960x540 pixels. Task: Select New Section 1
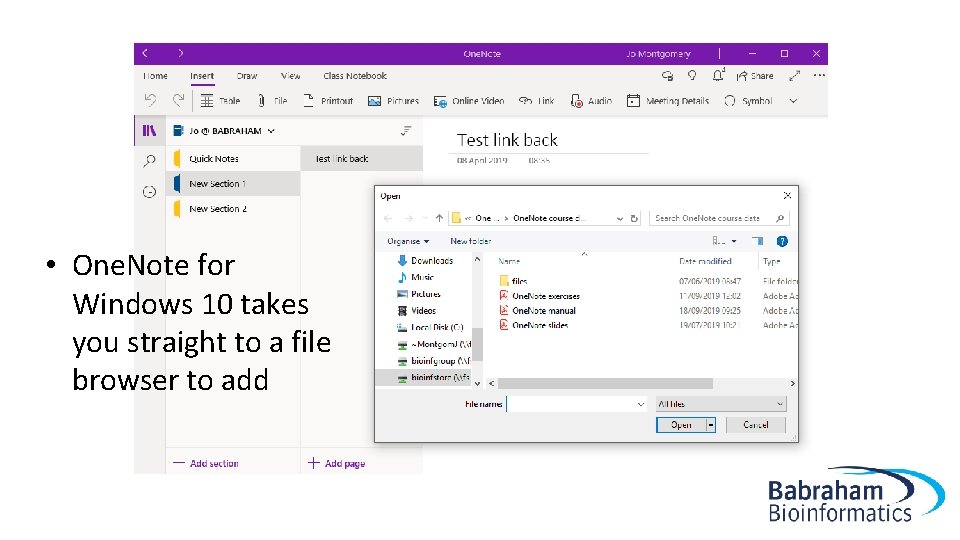[x=233, y=184]
